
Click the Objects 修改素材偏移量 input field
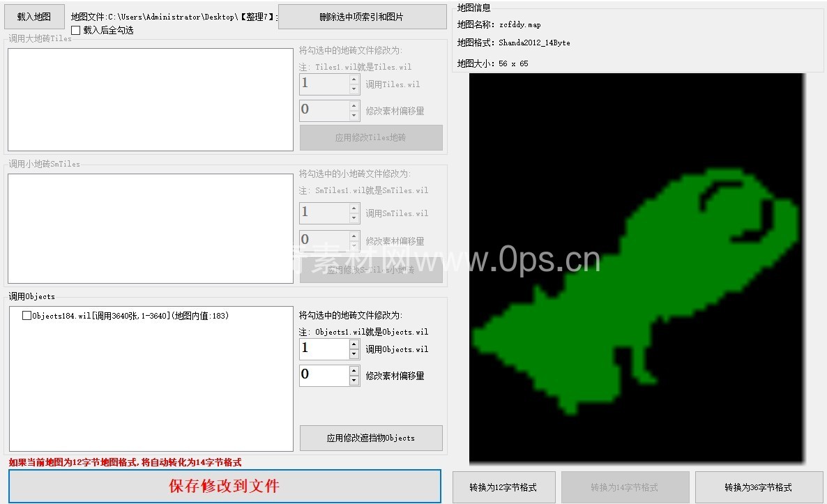click(324, 376)
